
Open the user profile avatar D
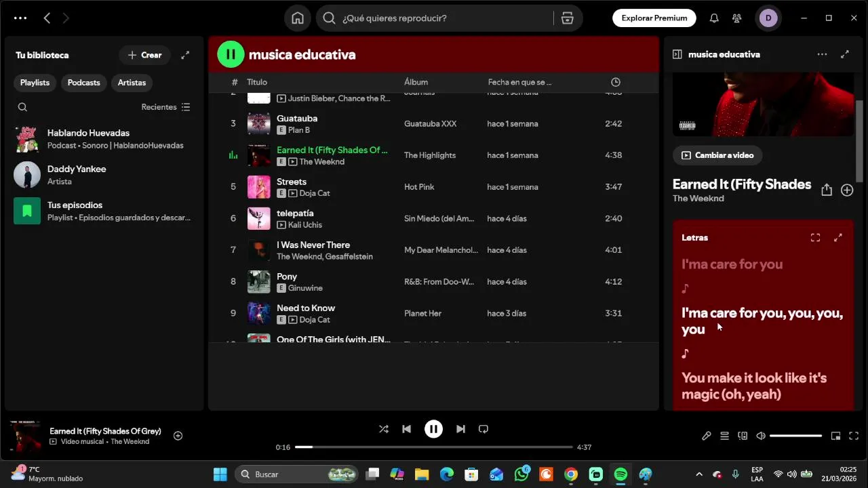tap(768, 18)
